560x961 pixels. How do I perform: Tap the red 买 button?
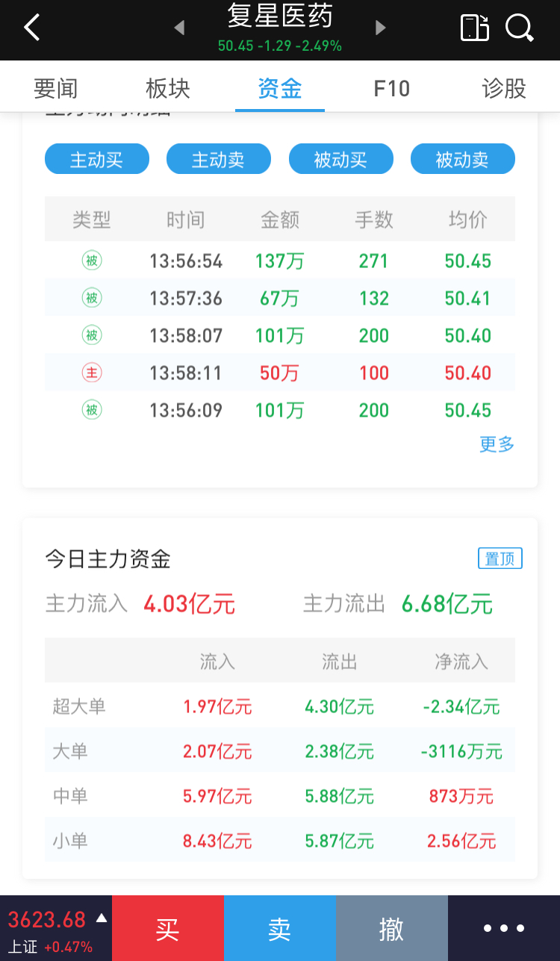[x=168, y=928]
